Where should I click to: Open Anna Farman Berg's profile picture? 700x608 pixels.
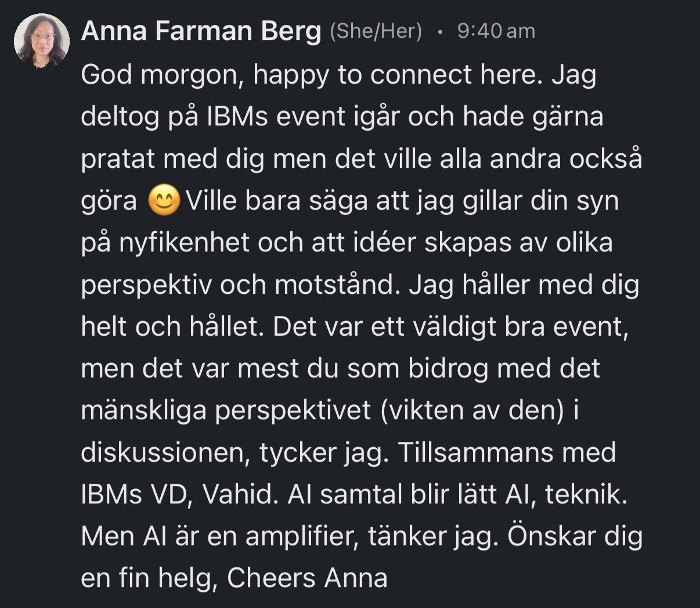[42, 41]
